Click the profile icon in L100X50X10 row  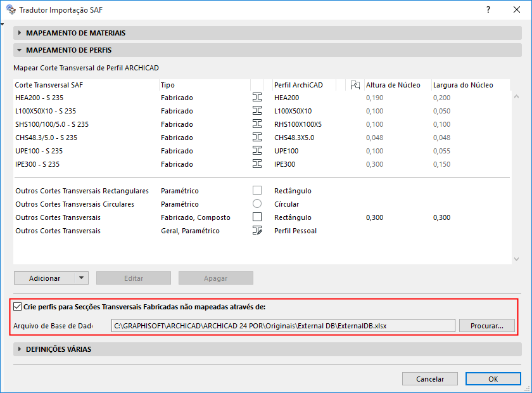click(257, 110)
